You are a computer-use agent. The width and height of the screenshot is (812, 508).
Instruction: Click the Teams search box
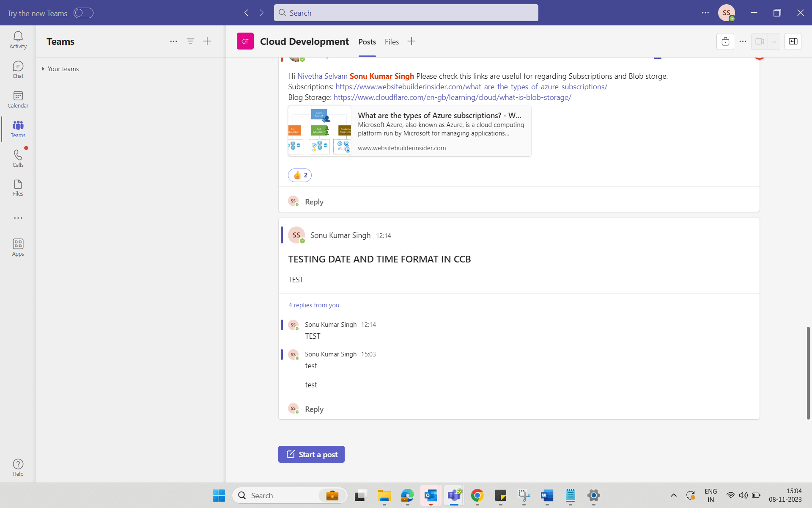[x=406, y=13]
